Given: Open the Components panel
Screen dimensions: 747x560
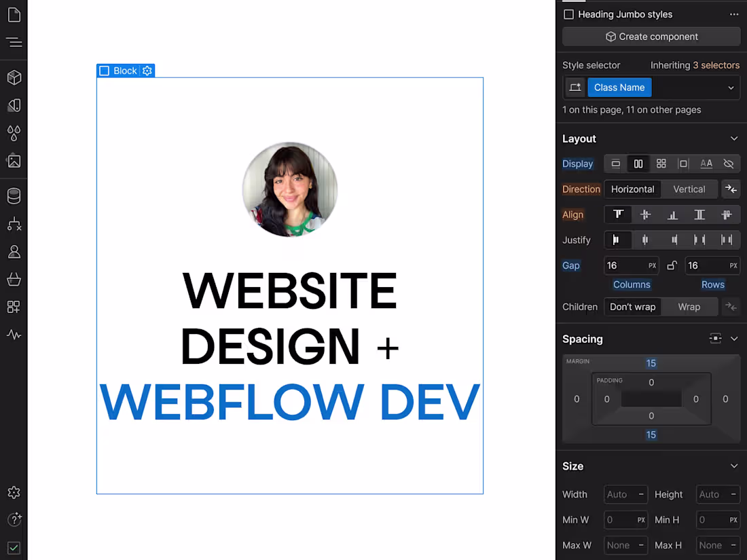Looking at the screenshot, I should [14, 77].
